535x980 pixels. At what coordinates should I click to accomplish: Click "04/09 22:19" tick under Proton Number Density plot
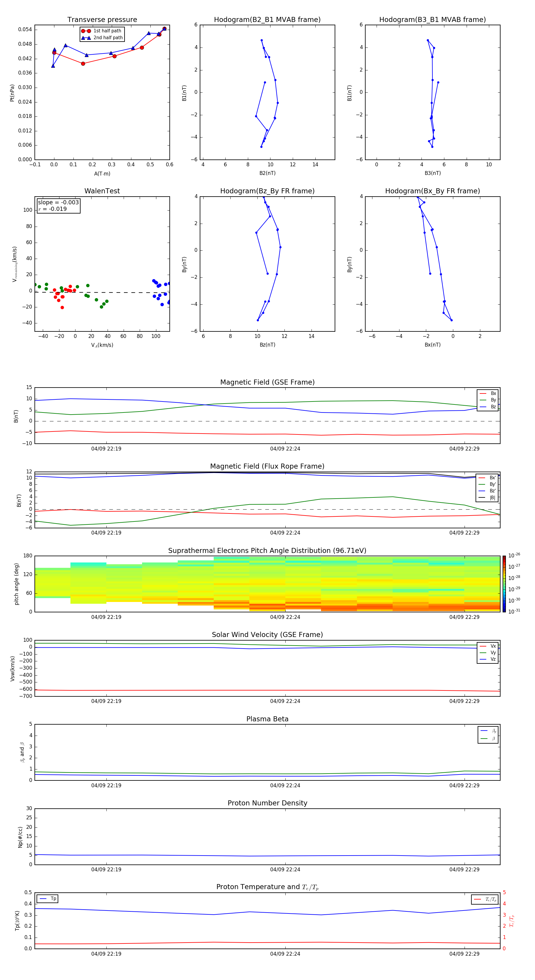click(106, 870)
